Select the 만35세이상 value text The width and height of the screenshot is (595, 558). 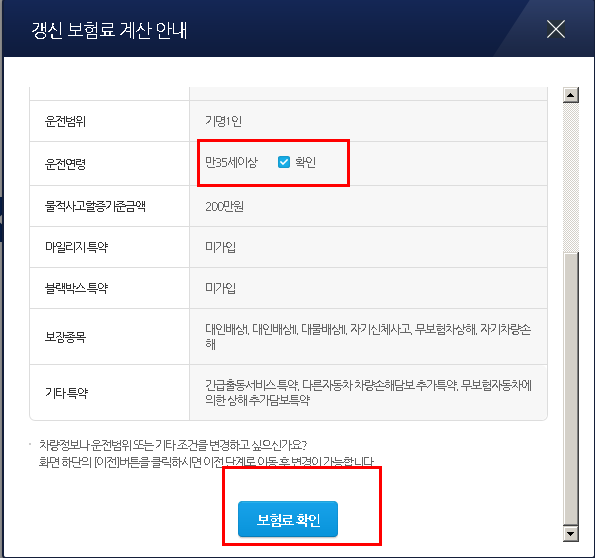pos(231,162)
